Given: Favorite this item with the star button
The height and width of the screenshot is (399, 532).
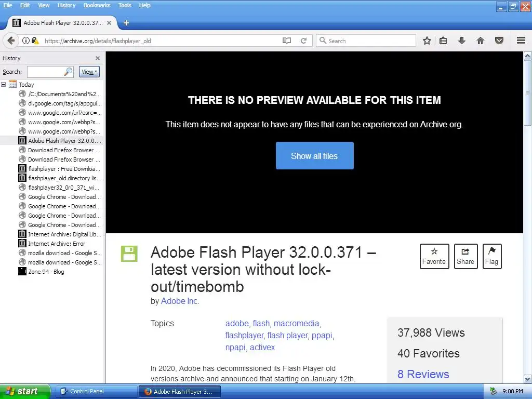Looking at the screenshot, I should [434, 256].
